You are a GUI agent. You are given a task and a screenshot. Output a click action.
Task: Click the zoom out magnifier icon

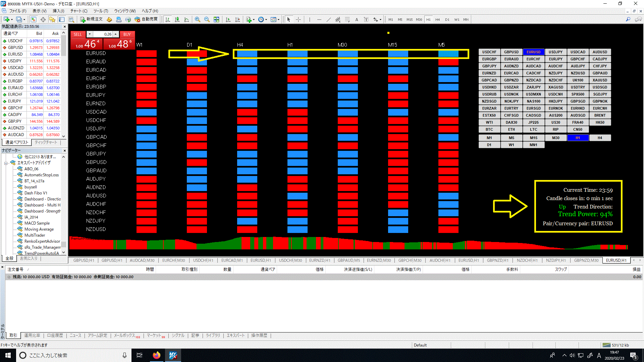click(x=207, y=19)
